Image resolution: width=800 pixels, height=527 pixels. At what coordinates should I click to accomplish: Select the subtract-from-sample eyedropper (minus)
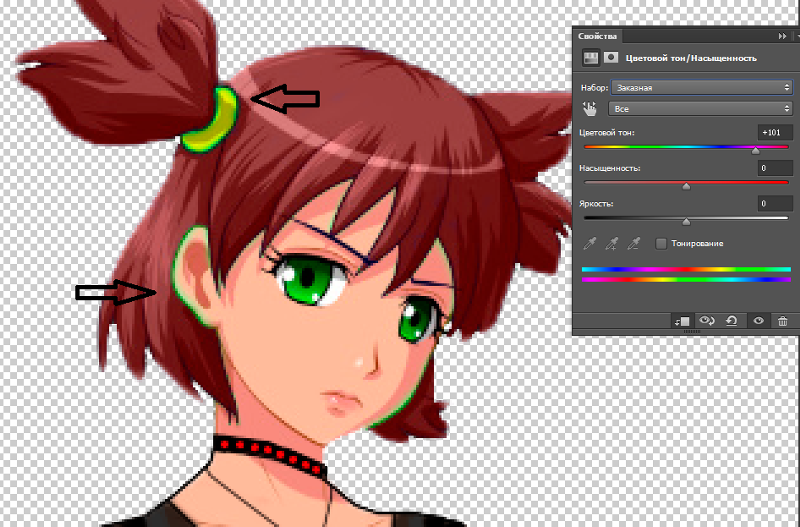click(633, 243)
